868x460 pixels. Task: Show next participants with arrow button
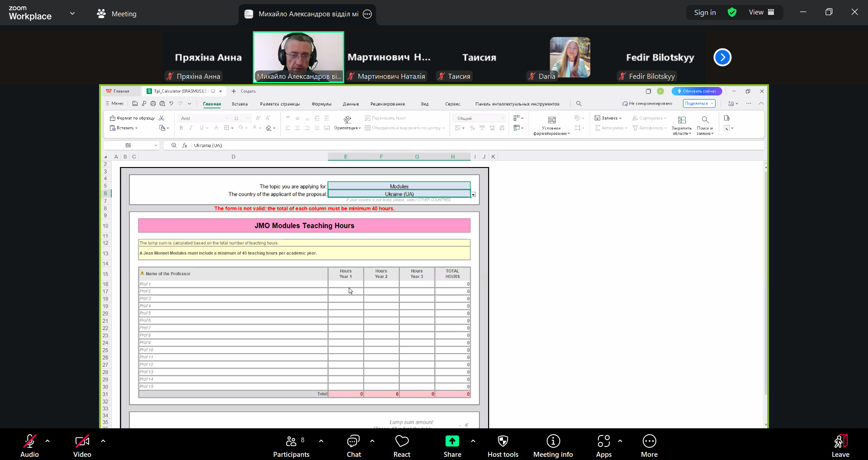click(722, 57)
